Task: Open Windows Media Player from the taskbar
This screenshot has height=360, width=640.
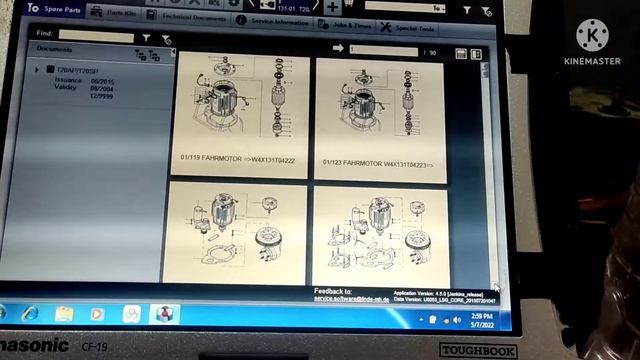Action: click(x=97, y=314)
